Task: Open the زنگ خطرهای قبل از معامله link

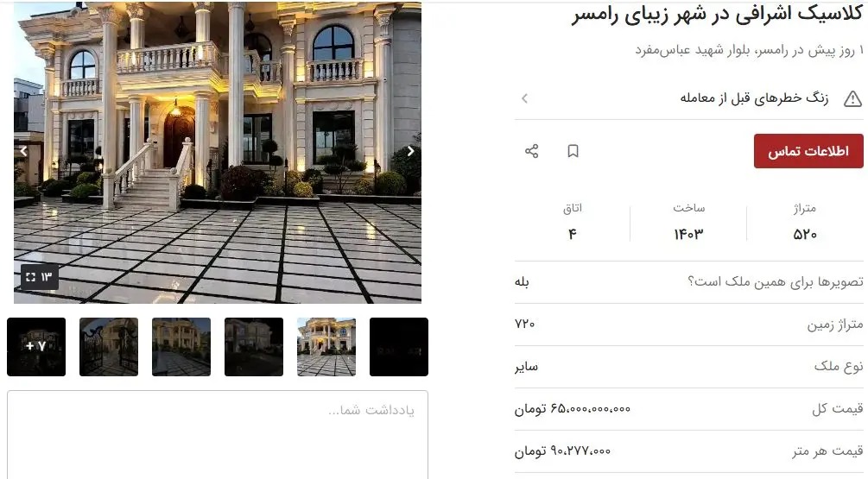Action: [754, 98]
